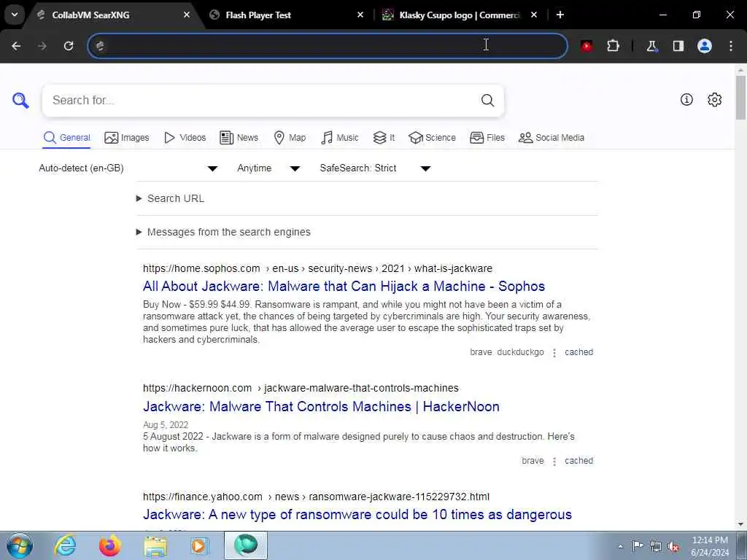Viewport: 747px width, 560px height.
Task: Click the finance.yahoo.com result URL
Action: pyautogui.click(x=316, y=497)
